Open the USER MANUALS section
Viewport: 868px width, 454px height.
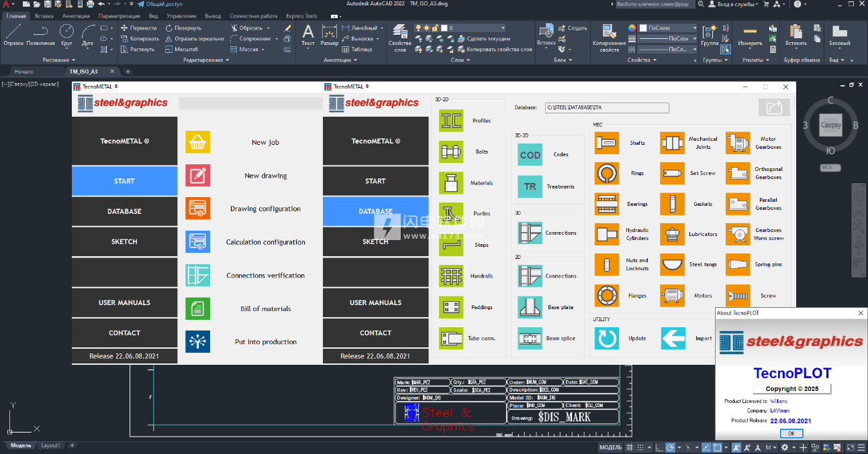(x=124, y=302)
